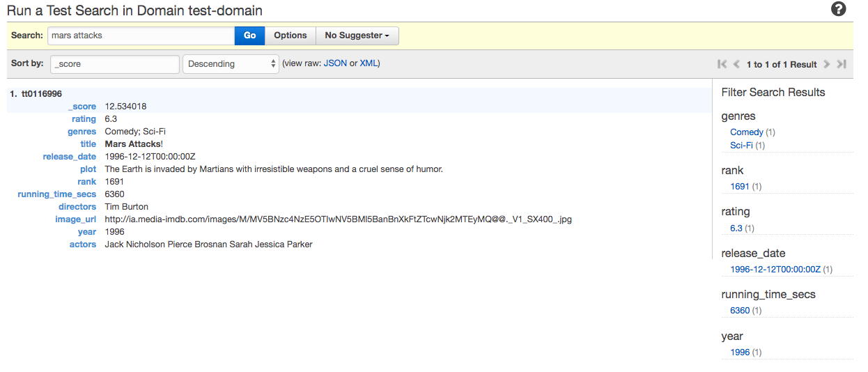
Task: Open the Descending sort order dropdown
Action: coord(231,64)
